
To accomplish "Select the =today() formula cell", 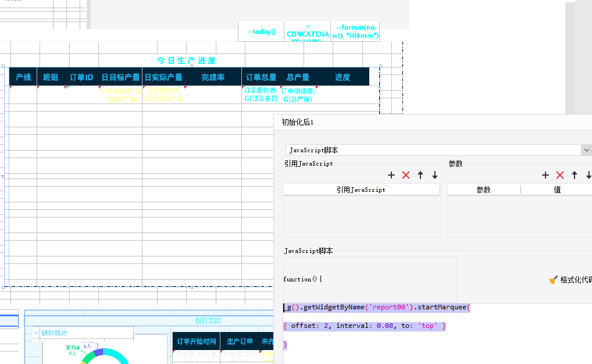I will [261, 32].
